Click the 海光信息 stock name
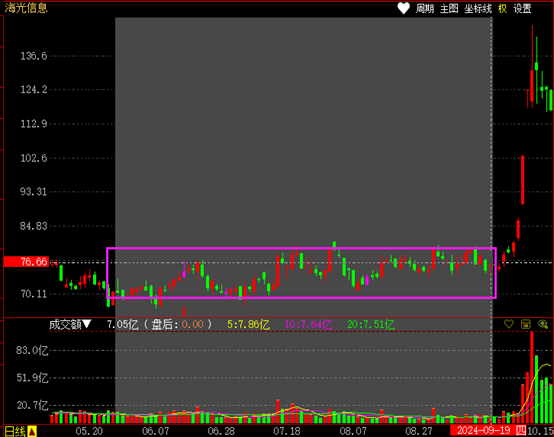 coord(26,8)
